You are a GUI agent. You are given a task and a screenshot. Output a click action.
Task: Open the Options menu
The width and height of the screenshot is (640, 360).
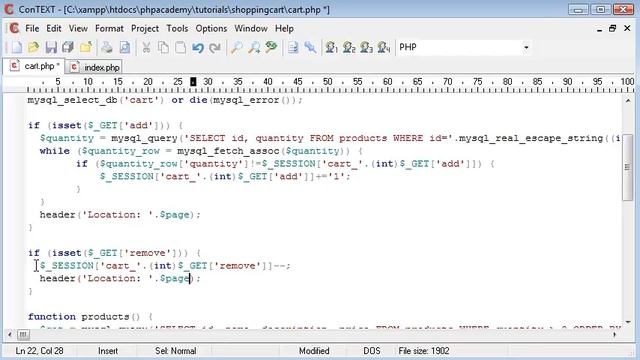[211, 29]
